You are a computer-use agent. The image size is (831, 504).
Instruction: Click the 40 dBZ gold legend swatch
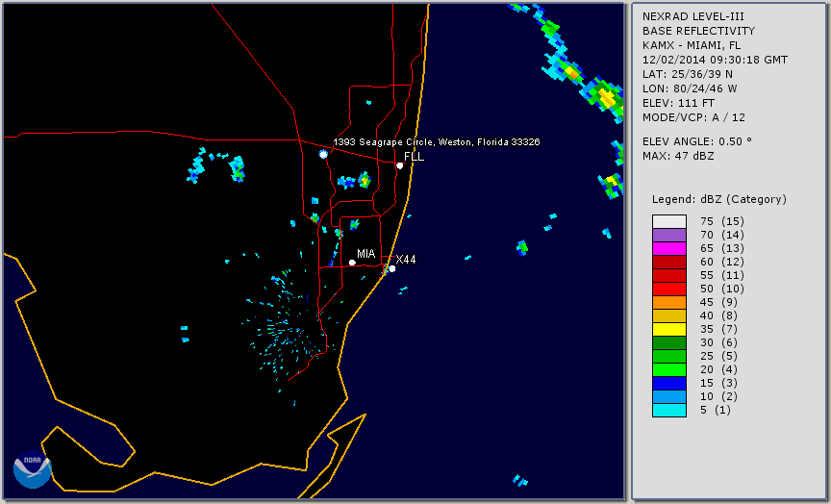(x=669, y=315)
